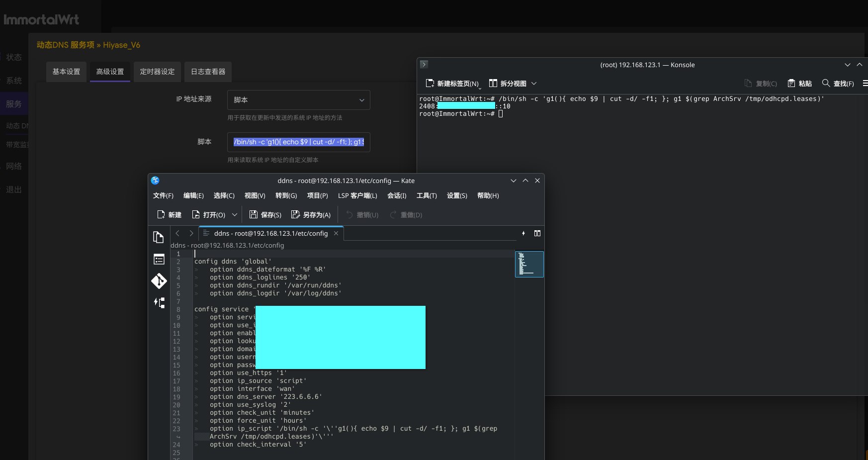Click the Save (保存) toolbar button in Kate
Image resolution: width=868 pixels, height=460 pixels.
265,215
